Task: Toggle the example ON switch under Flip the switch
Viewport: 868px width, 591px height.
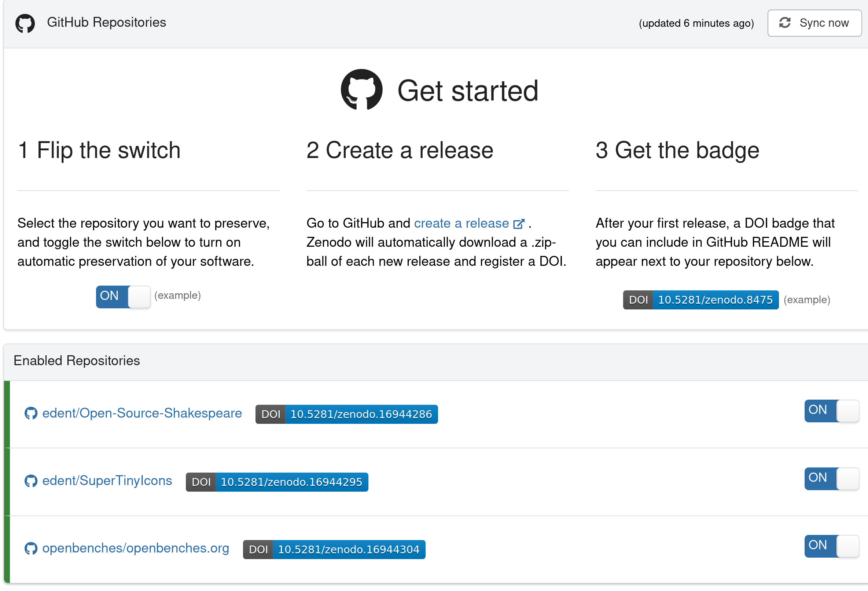Action: click(x=123, y=297)
